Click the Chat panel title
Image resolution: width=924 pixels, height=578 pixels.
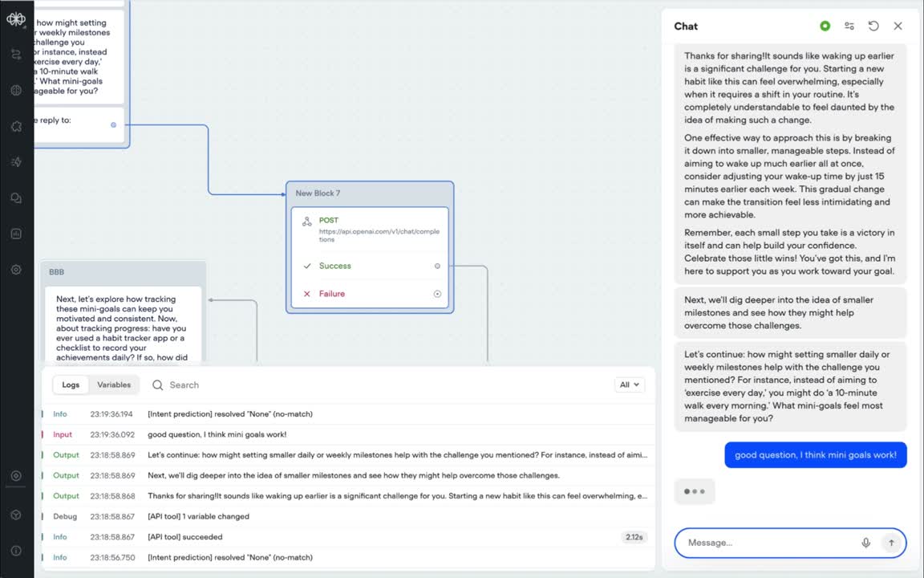pos(686,26)
